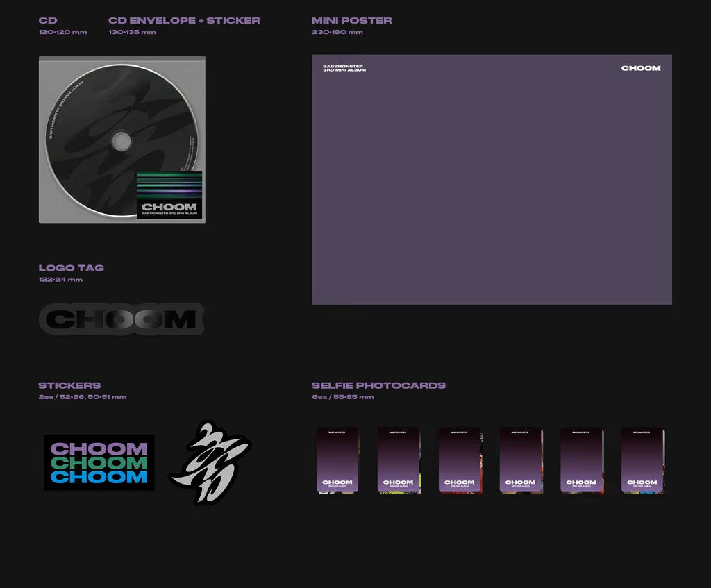Screen dimensions: 711x588
Task: Select the grey calligraphy logo sticker
Action: pyautogui.click(x=210, y=462)
